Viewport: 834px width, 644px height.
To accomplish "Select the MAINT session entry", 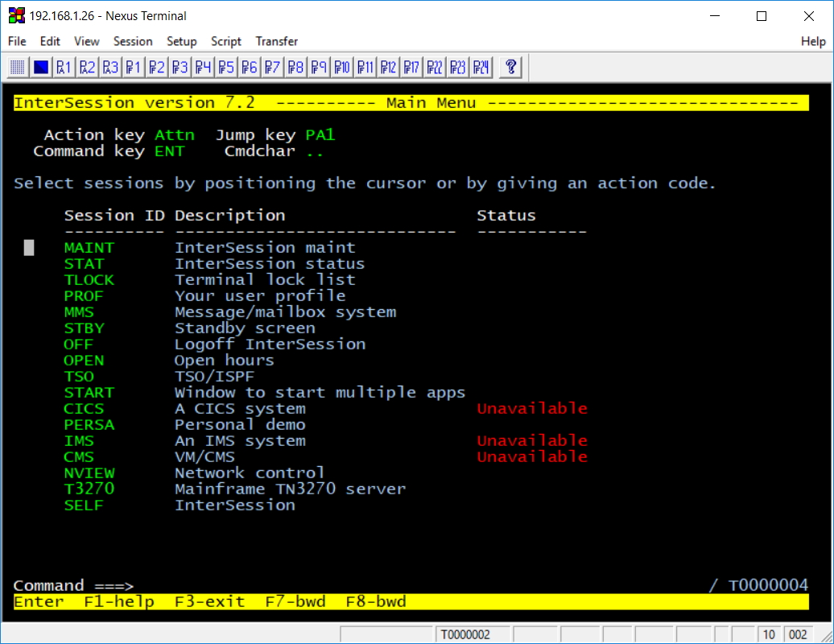I will (89, 248).
